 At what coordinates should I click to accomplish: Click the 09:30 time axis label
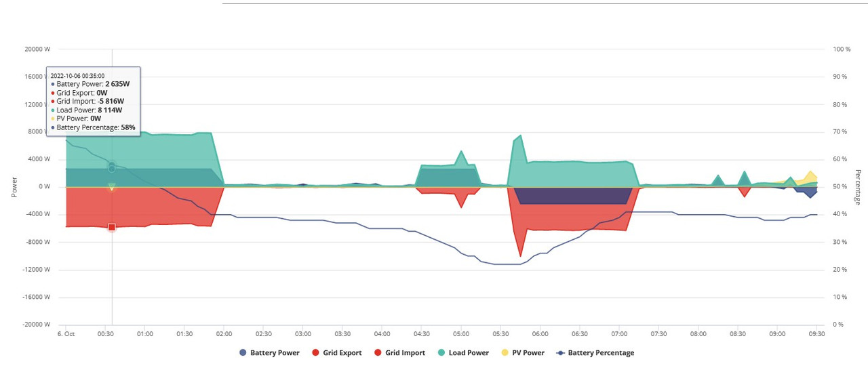pyautogui.click(x=816, y=334)
